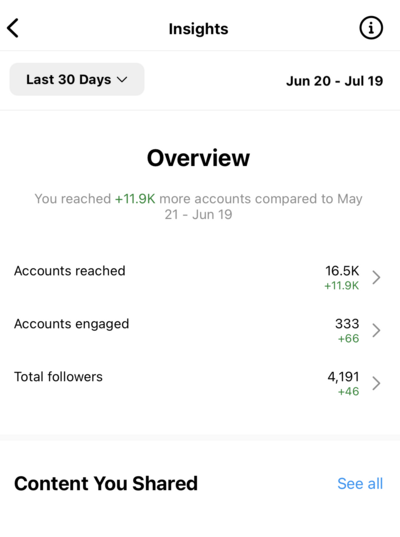Viewport: 400px width, 537px height.
Task: Click See all for Content You Shared
Action: click(x=360, y=484)
